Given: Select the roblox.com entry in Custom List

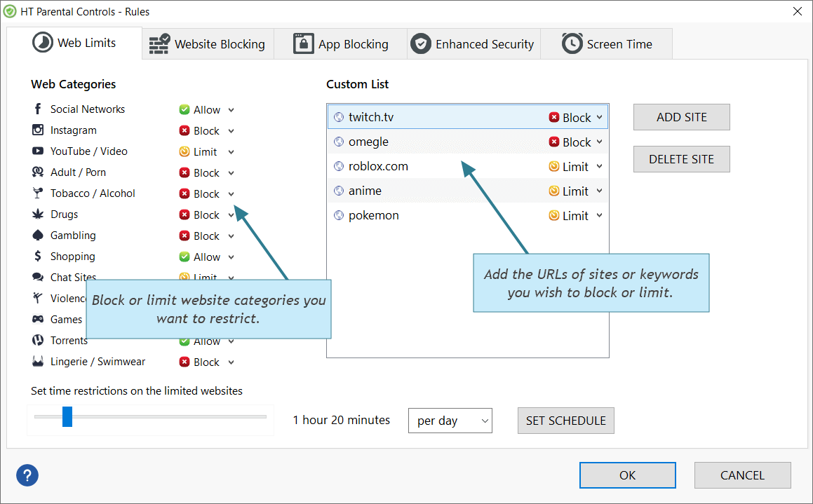Looking at the screenshot, I should coord(468,166).
